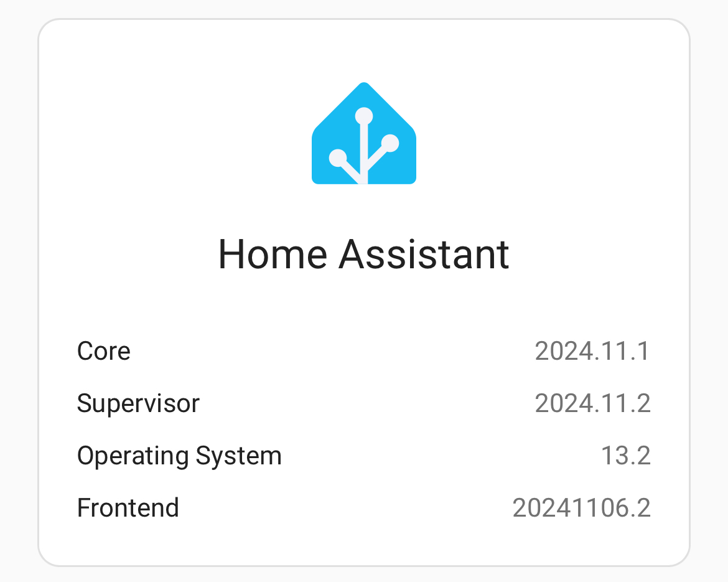Click the top circle node in logo
Image resolution: width=728 pixels, height=582 pixels.
(x=364, y=116)
